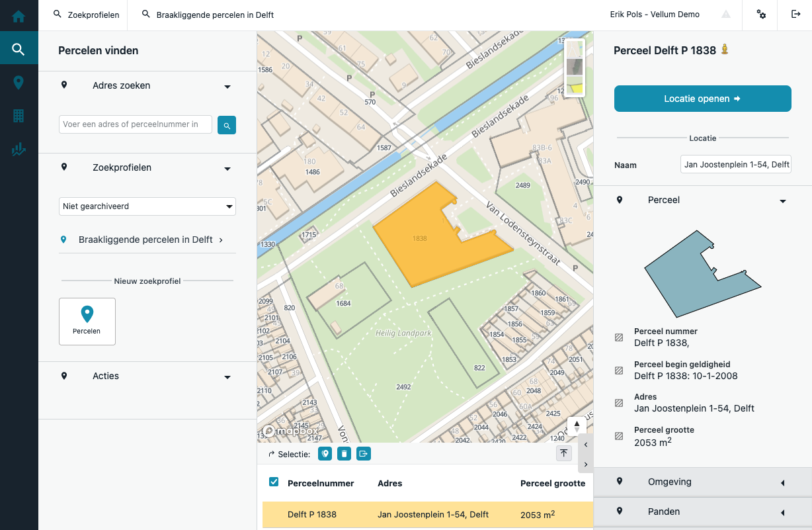The height and width of the screenshot is (530, 812).
Task: Open the buildings icon in left sidebar
Action: coord(19,116)
